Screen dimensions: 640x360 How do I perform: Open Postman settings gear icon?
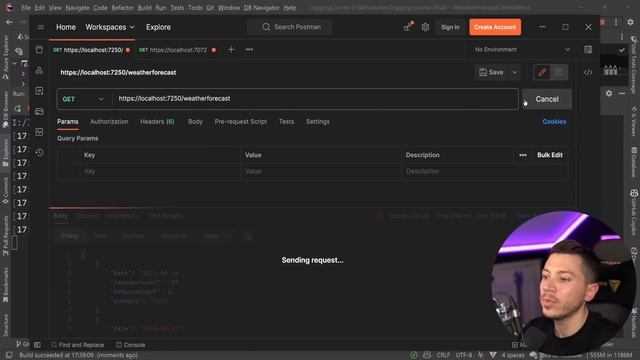click(x=425, y=27)
